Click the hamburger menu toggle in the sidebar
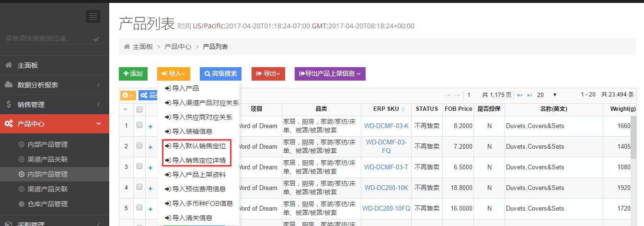644x226 pixels. [x=93, y=16]
